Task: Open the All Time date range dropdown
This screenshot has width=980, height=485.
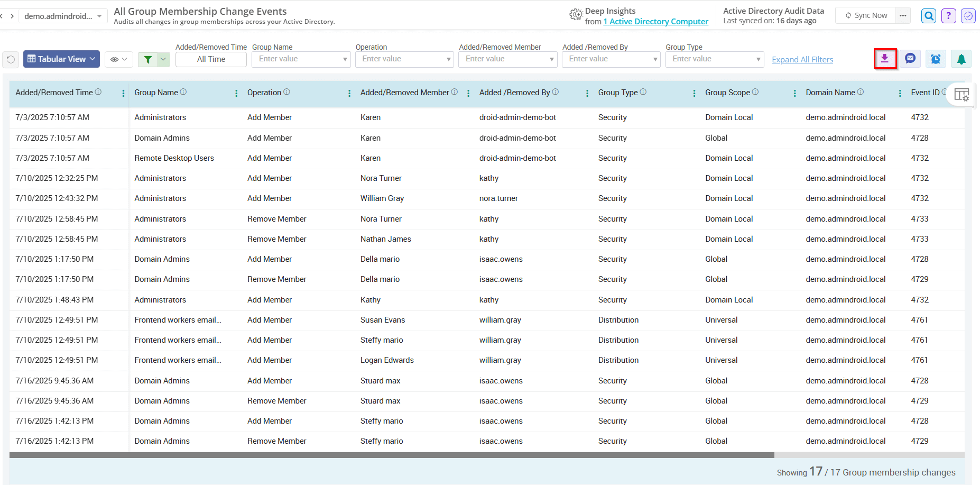Action: point(211,59)
